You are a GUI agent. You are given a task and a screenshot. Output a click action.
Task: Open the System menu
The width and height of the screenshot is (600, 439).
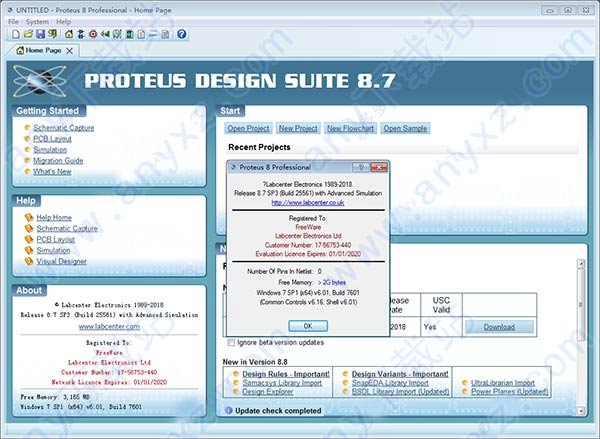(37, 21)
